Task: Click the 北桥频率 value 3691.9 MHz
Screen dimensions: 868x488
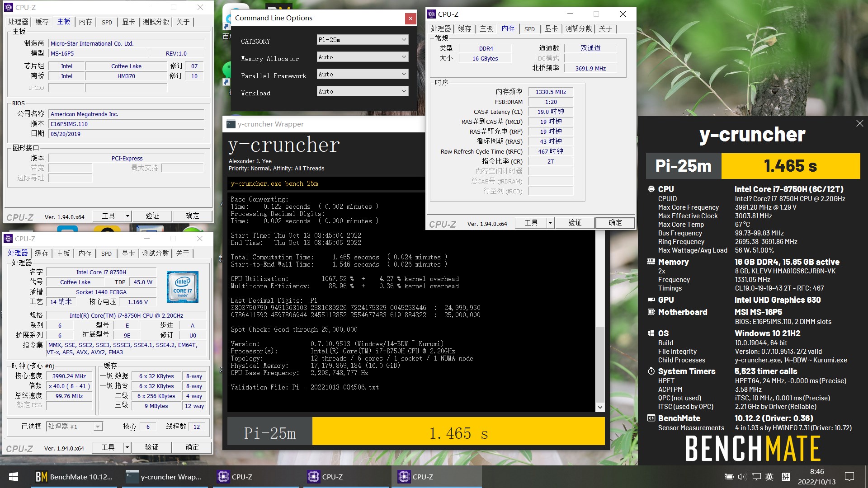Action: [x=590, y=68]
